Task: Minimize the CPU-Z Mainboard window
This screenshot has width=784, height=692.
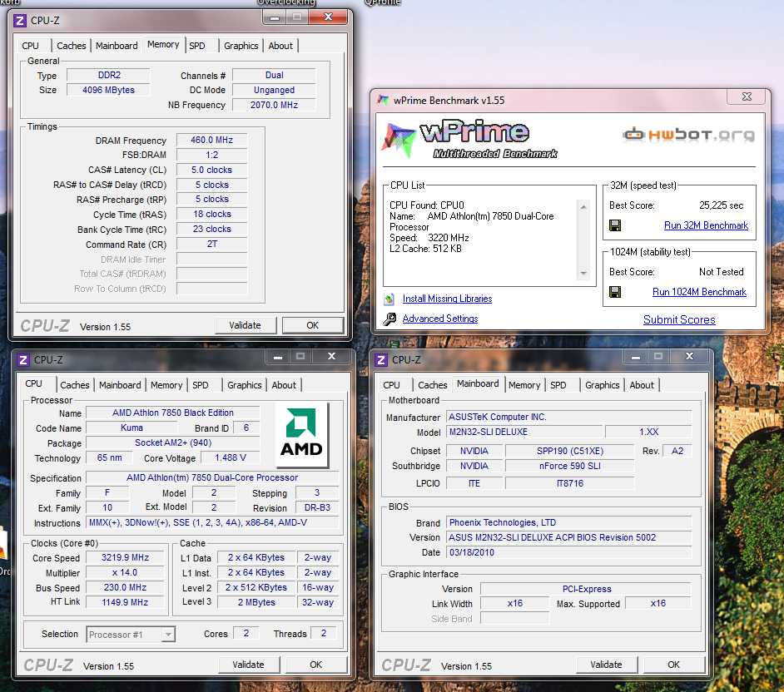Action: [x=636, y=357]
